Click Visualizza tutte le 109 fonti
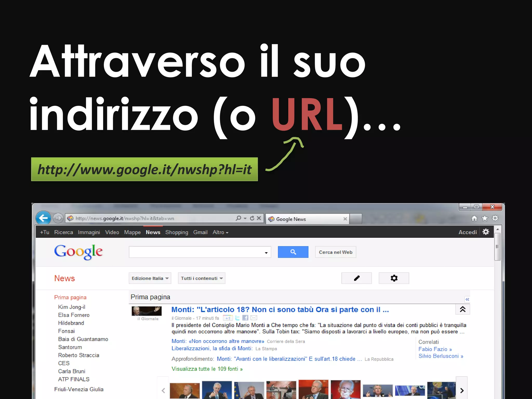Viewport: 532px width, 399px height. click(x=207, y=369)
